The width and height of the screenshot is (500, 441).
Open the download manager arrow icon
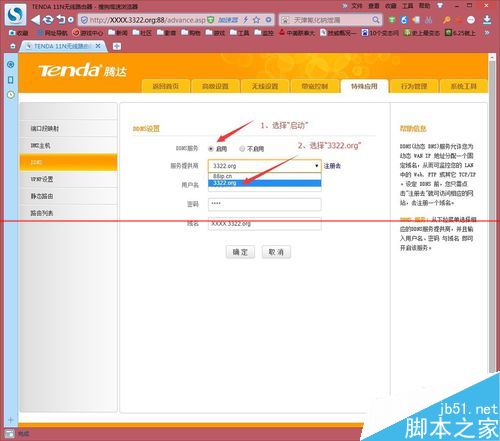click(487, 20)
